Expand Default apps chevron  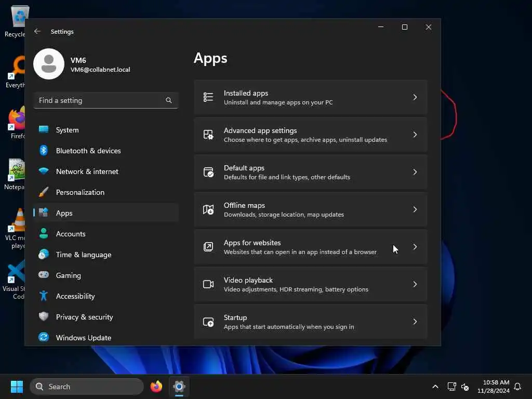click(x=415, y=172)
